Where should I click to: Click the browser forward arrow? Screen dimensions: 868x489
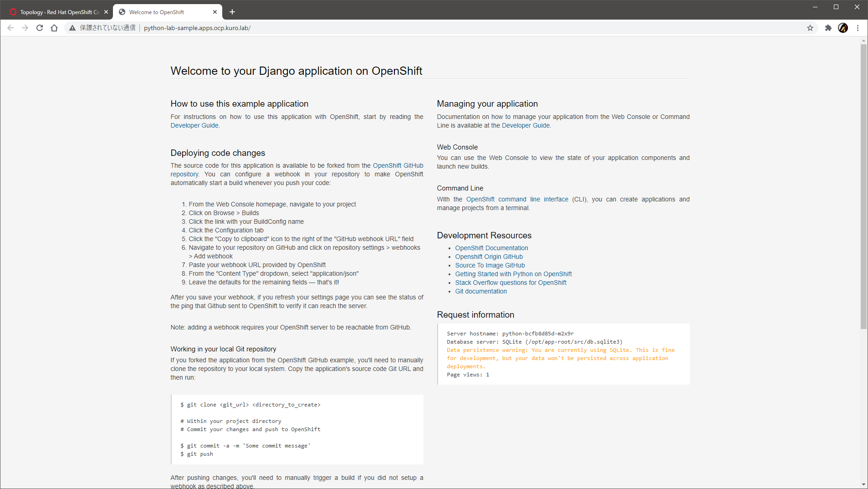tap(25, 28)
